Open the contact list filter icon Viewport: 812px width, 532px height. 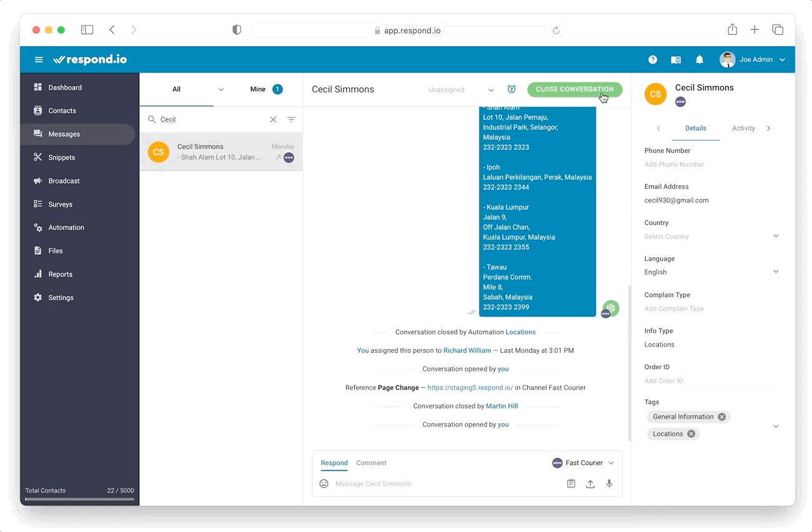coord(291,120)
